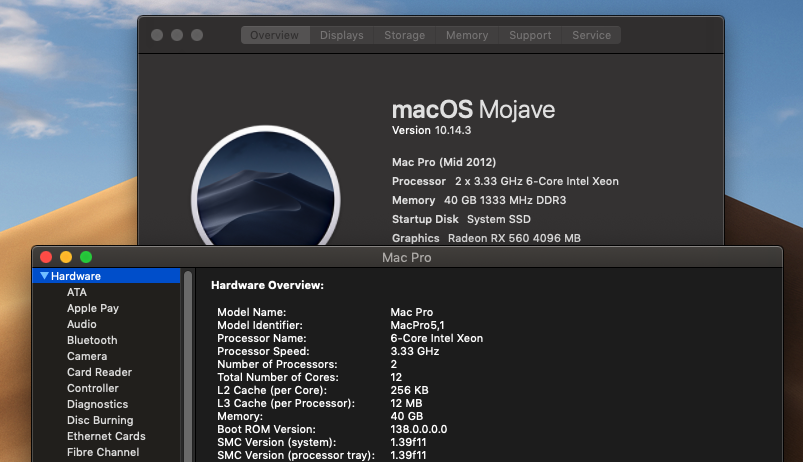The height and width of the screenshot is (462, 803).
Task: Click the sidebar vertical scrollbar
Action: (x=188, y=366)
